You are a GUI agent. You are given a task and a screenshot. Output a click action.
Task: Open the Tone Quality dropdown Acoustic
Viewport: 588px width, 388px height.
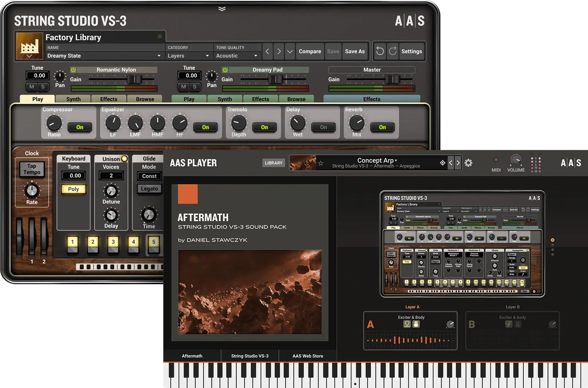(x=237, y=56)
